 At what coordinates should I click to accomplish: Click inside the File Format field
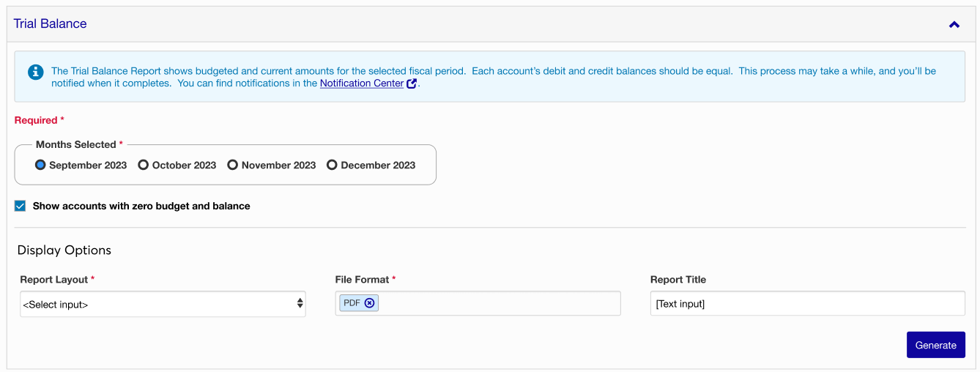pyautogui.click(x=498, y=303)
